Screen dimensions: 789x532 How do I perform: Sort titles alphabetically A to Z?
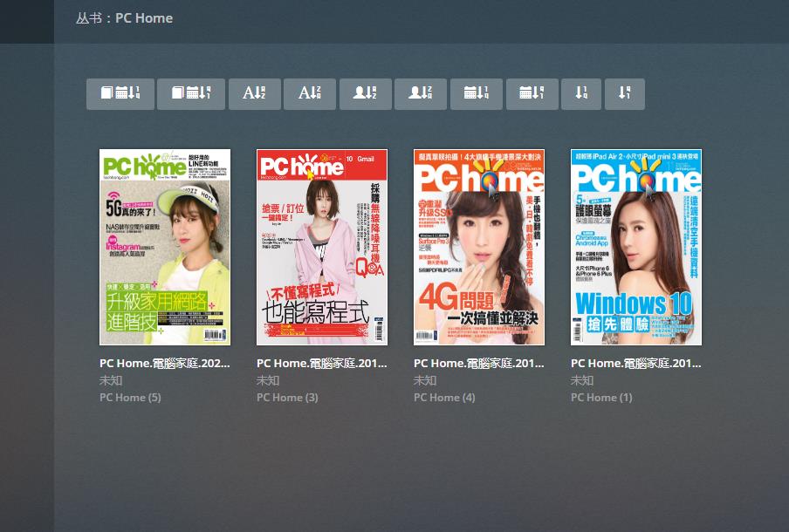point(255,94)
